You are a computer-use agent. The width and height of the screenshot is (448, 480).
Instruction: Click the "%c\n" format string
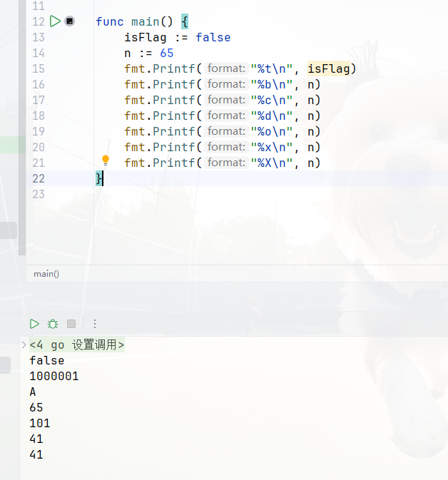tap(272, 101)
